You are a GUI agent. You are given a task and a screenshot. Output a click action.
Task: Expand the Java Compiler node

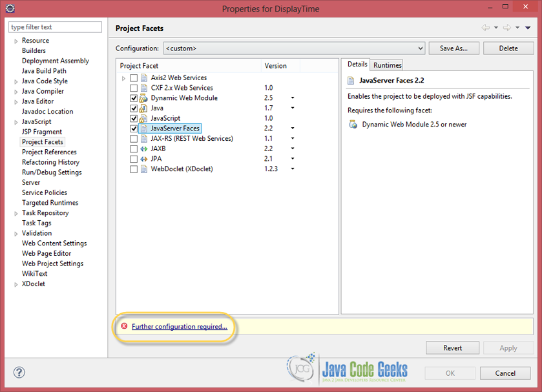click(16, 92)
